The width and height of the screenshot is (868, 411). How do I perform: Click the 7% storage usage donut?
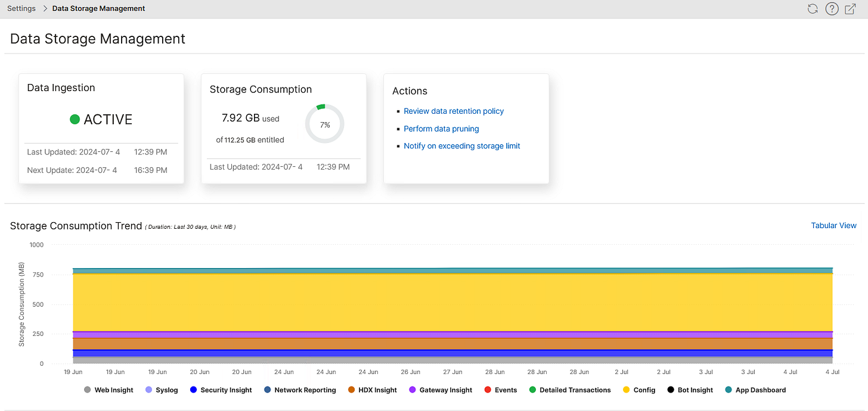[x=325, y=124]
